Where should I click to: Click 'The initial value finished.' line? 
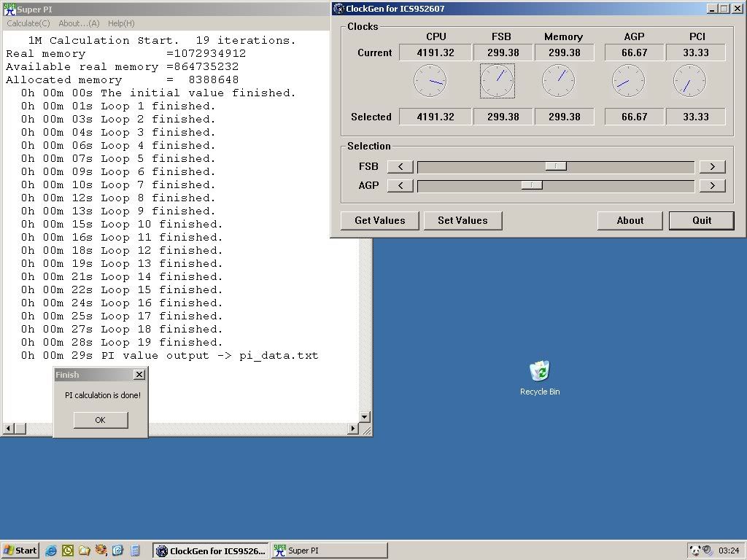tap(158, 93)
